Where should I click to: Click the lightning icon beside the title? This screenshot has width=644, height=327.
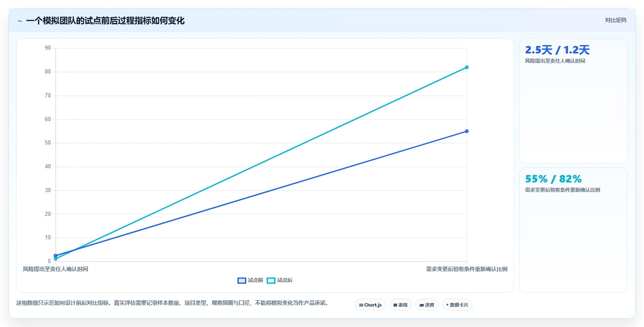[x=20, y=21]
